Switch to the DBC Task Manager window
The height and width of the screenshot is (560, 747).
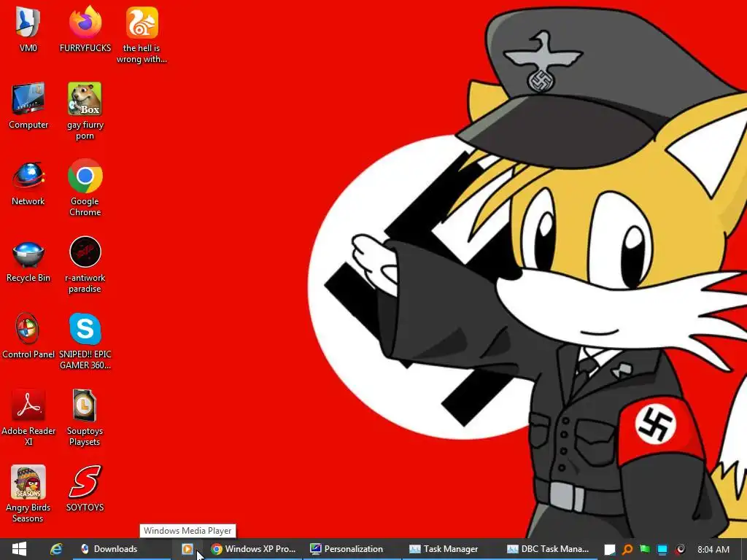click(x=549, y=549)
